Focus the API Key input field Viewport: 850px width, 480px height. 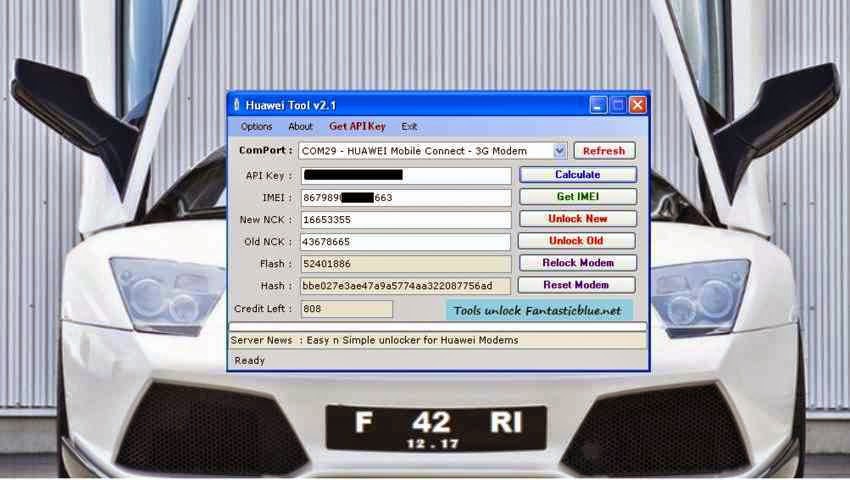(x=405, y=175)
